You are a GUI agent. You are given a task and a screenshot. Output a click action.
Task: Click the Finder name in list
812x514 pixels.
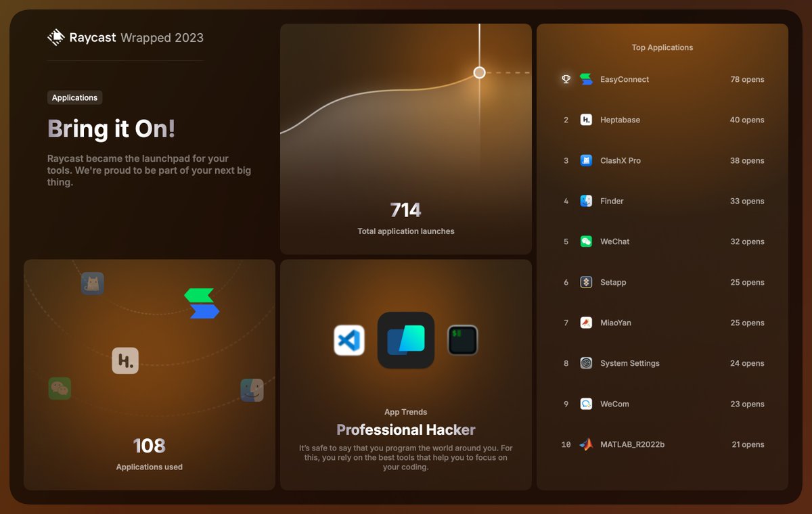pyautogui.click(x=612, y=201)
